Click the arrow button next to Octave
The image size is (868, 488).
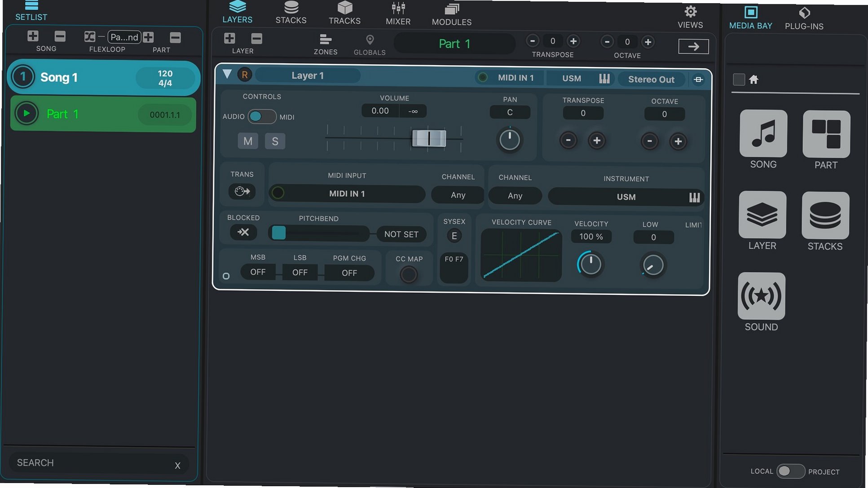[x=693, y=46]
